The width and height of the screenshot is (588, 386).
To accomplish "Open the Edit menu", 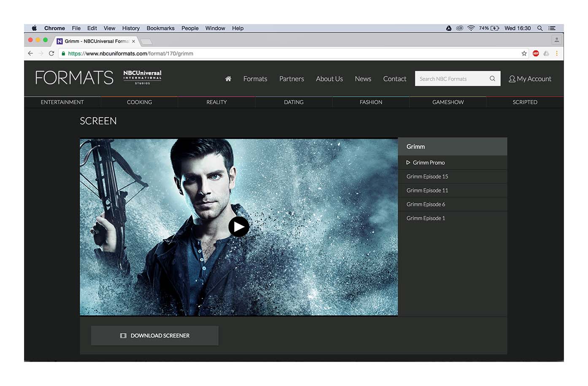I will (x=92, y=28).
